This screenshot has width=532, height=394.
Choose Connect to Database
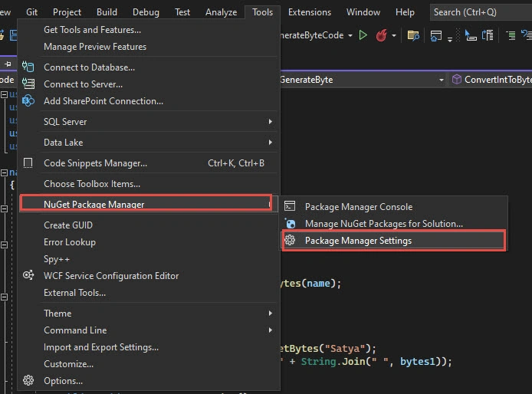click(149, 67)
